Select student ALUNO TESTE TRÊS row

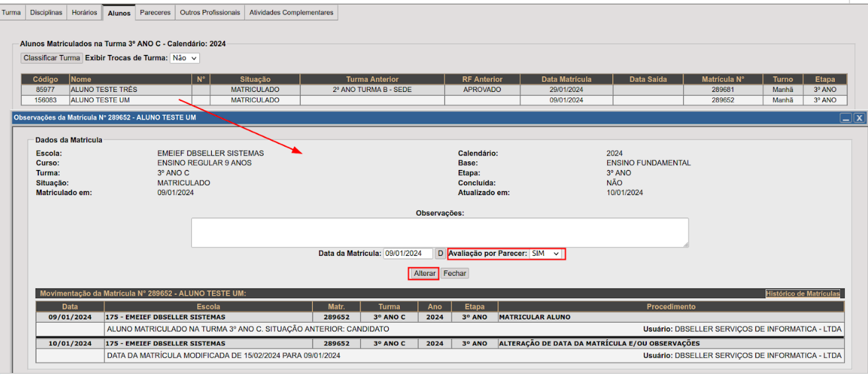(x=434, y=89)
